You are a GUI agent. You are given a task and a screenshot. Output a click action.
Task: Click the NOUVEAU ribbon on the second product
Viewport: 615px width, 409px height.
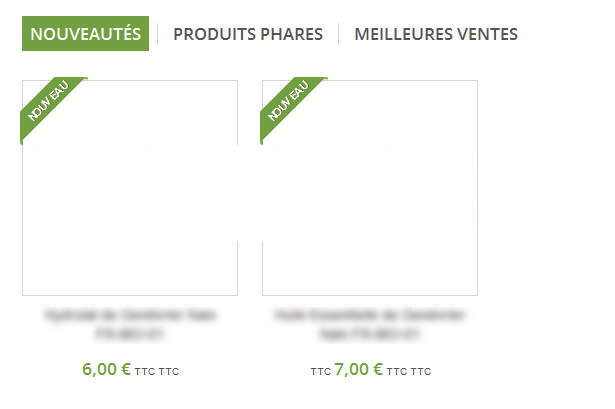point(288,101)
